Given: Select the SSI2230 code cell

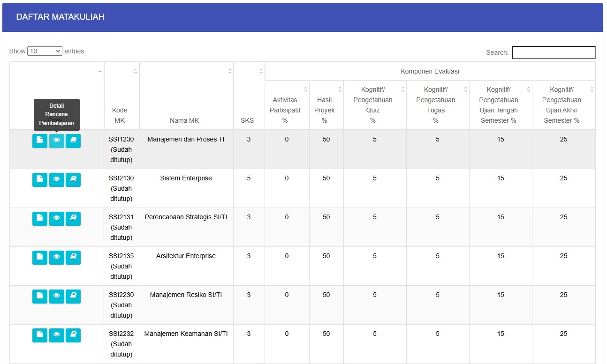Looking at the screenshot, I should 121,305.
